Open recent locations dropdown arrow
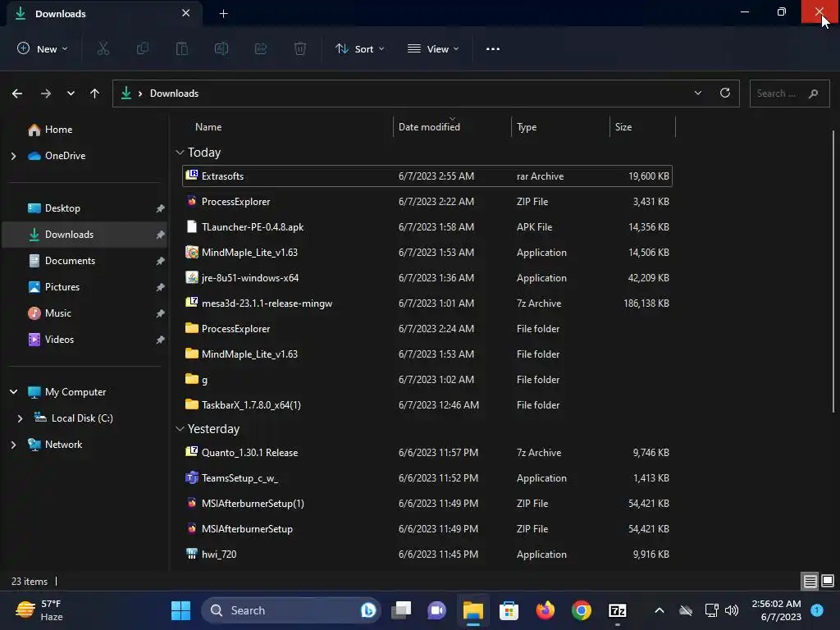The width and height of the screenshot is (840, 630). click(71, 94)
